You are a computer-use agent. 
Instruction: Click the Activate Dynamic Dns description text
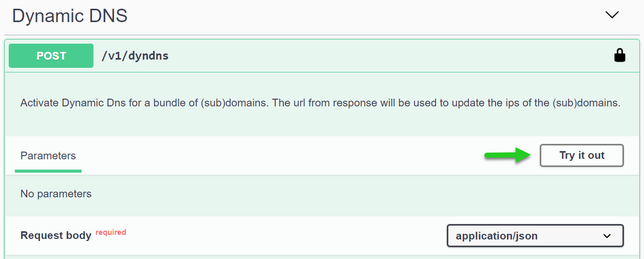pyautogui.click(x=320, y=103)
